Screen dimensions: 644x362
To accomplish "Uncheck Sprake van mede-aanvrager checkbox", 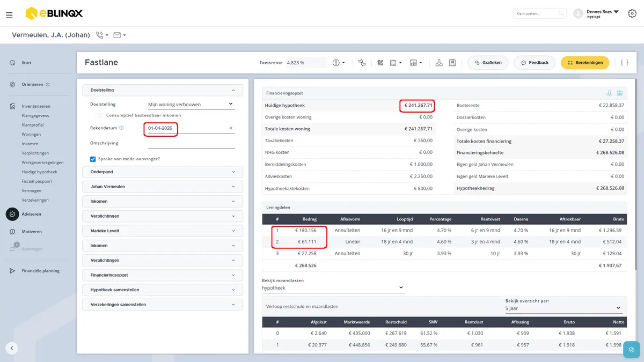I will click(93, 159).
